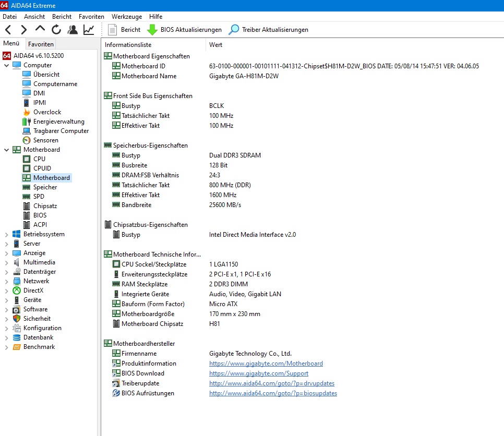Open the IPMI page
This screenshot has height=436, width=504.
point(34,103)
